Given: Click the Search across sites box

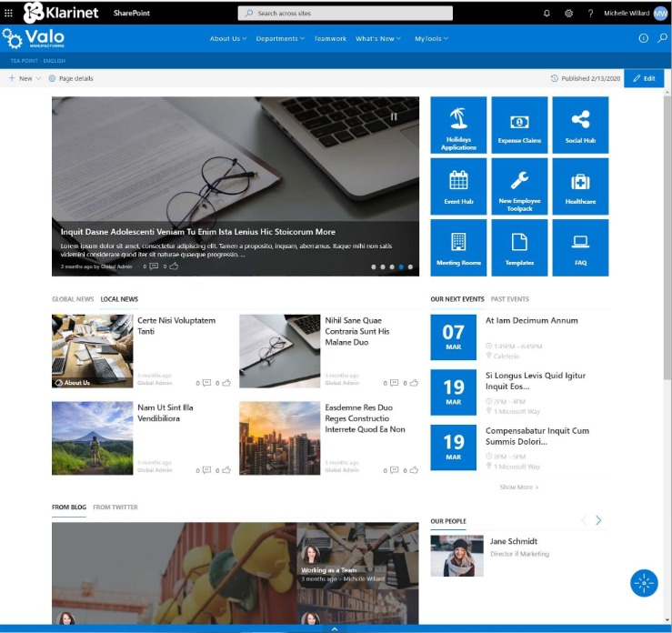Looking at the screenshot, I should [x=345, y=14].
